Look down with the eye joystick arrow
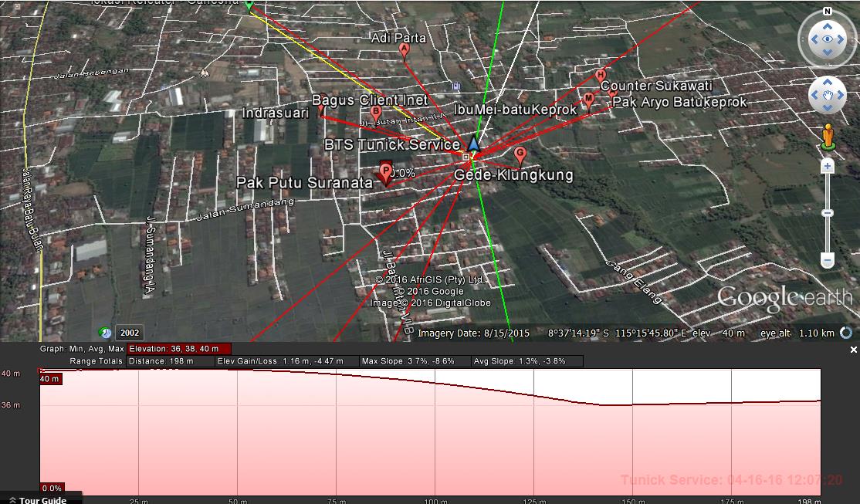 [827, 52]
